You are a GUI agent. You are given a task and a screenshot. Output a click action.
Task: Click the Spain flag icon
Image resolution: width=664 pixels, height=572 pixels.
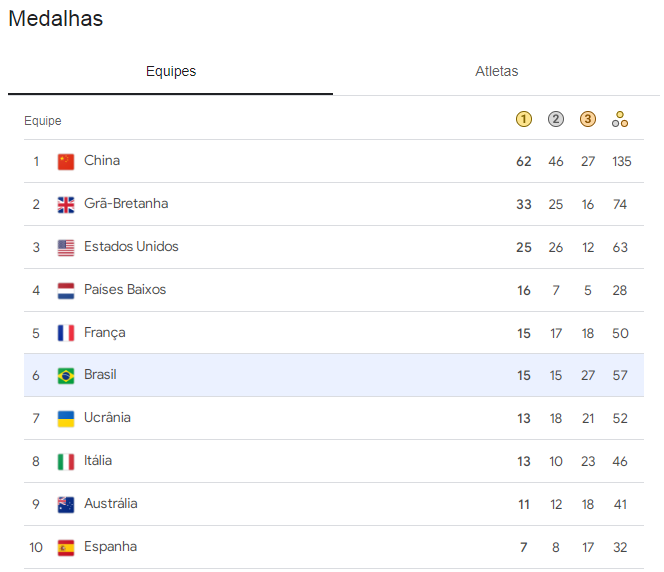pyautogui.click(x=66, y=548)
